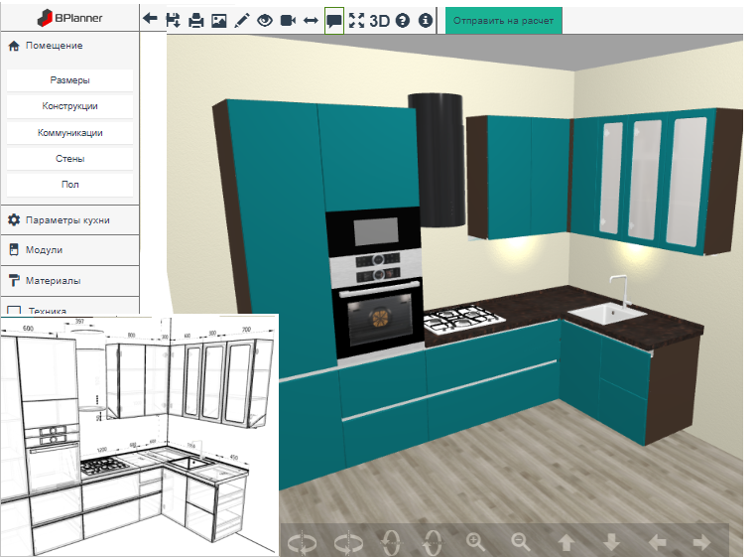This screenshot has height=557, width=756.
Task: Click the Стены button
Action: pyautogui.click(x=69, y=158)
